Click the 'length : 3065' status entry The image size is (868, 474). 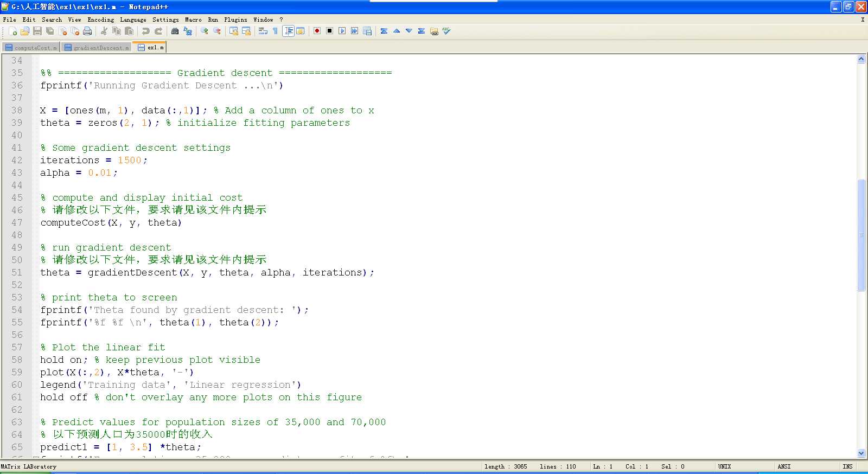click(x=506, y=466)
